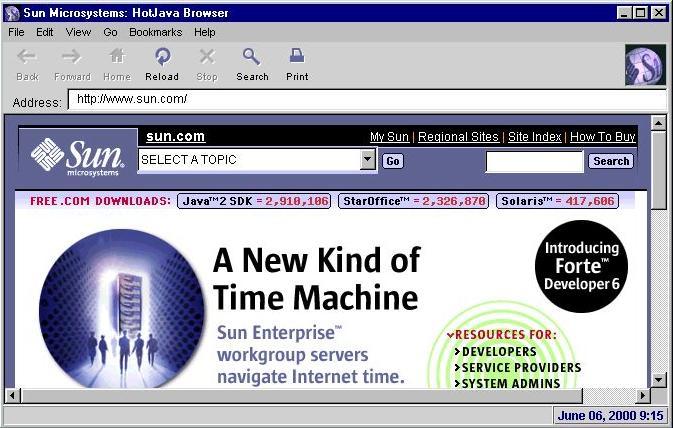Open the How To Buy link
This screenshot has height=428, width=673.
[603, 137]
